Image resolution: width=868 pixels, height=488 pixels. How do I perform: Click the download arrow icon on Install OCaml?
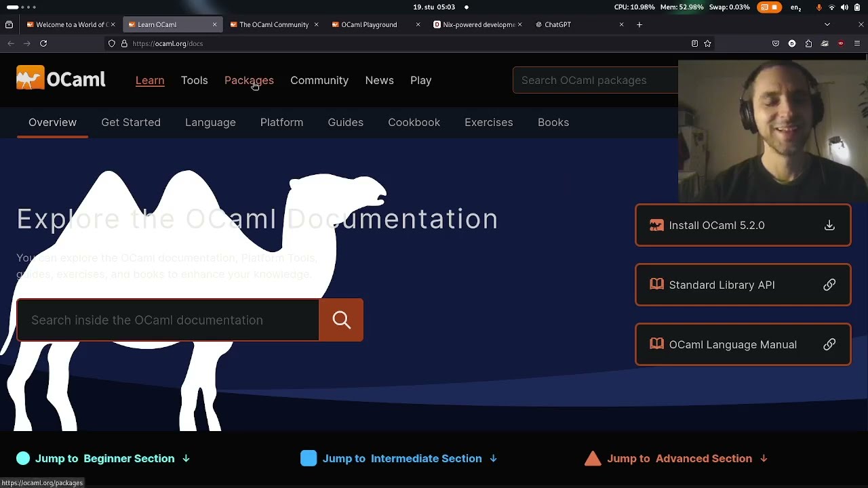click(829, 225)
